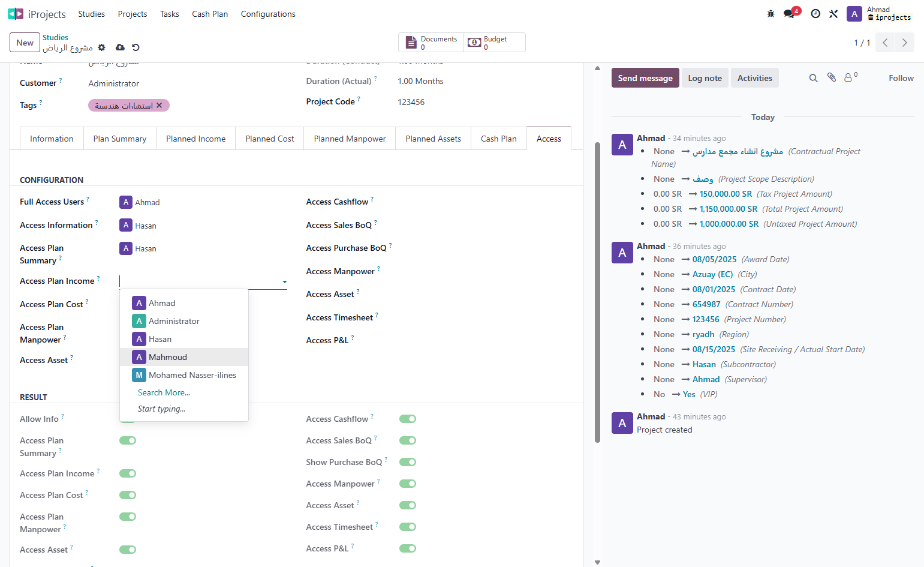Select Mahmoud from the user dropdown

point(184,357)
